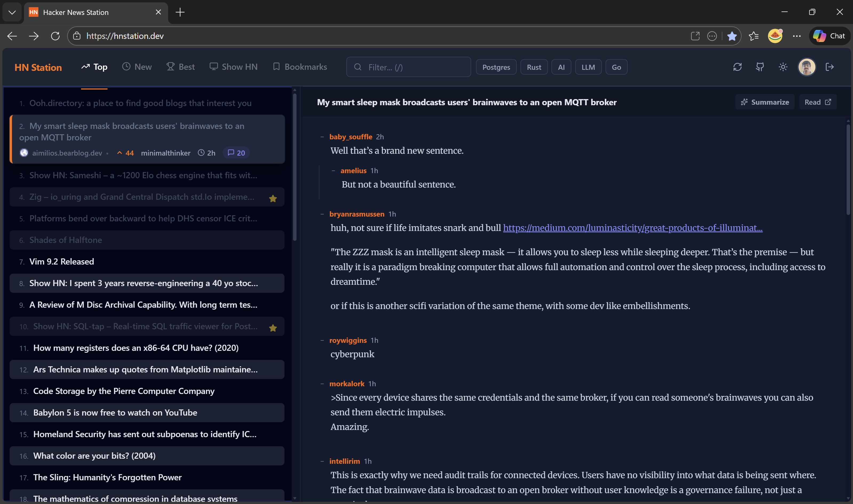
Task: Select Ooh.directory story
Action: (x=147, y=103)
